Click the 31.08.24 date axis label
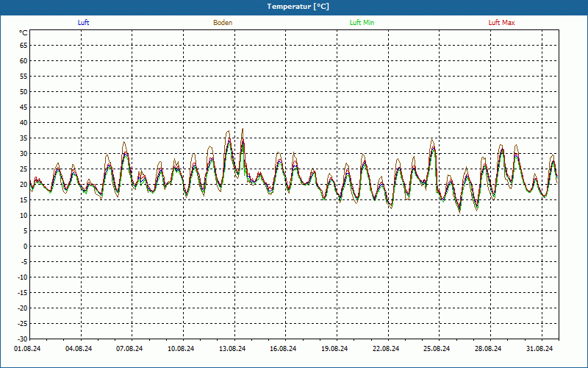 click(x=539, y=349)
